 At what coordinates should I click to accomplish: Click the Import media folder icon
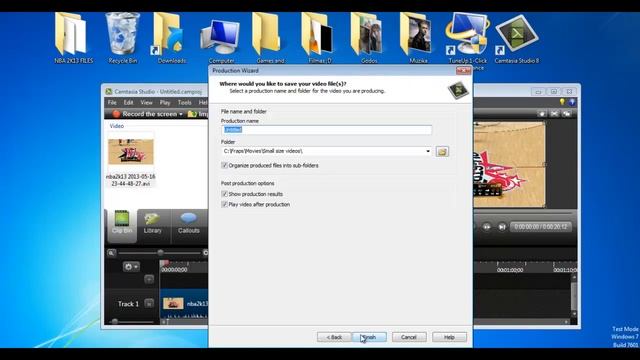(192, 114)
